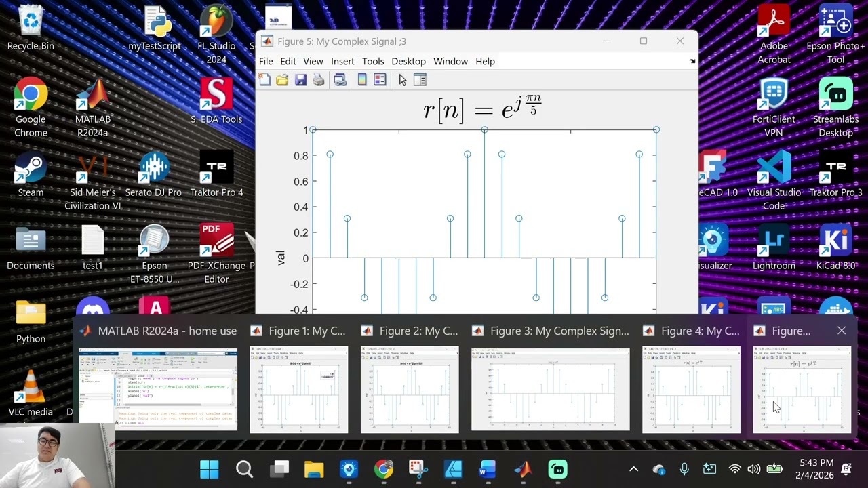Open the Recycle Bin desktop icon
The image size is (868, 488).
click(x=31, y=28)
